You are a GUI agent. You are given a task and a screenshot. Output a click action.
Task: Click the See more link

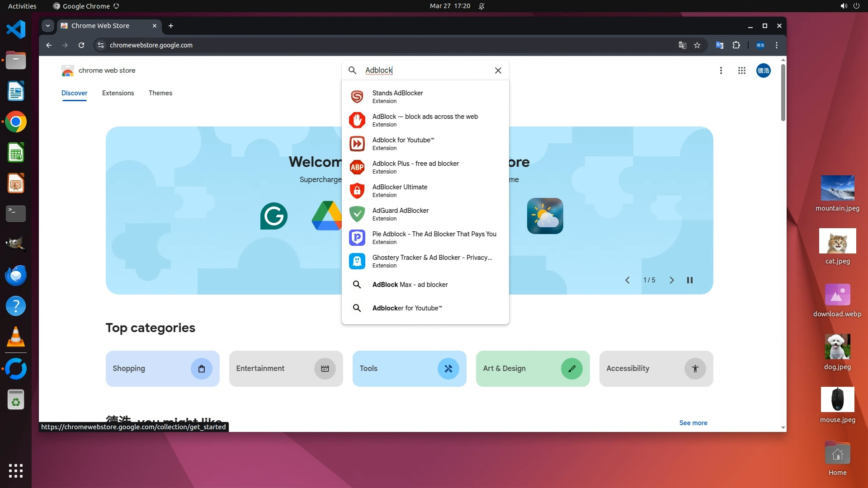(693, 423)
